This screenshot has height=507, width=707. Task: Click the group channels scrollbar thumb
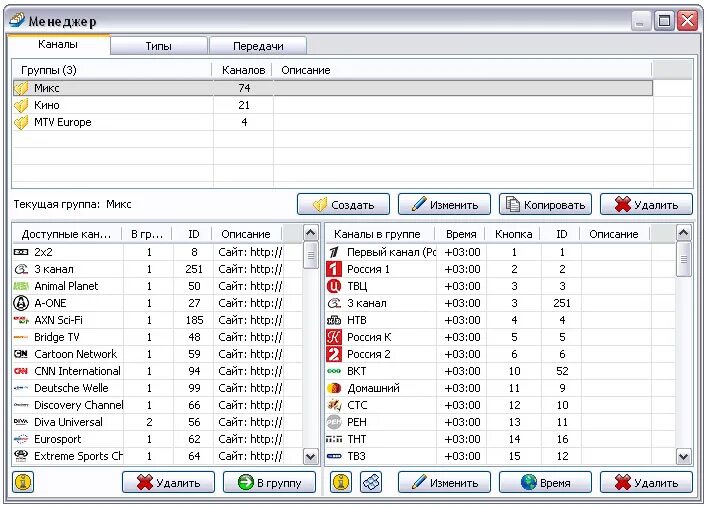click(x=684, y=259)
